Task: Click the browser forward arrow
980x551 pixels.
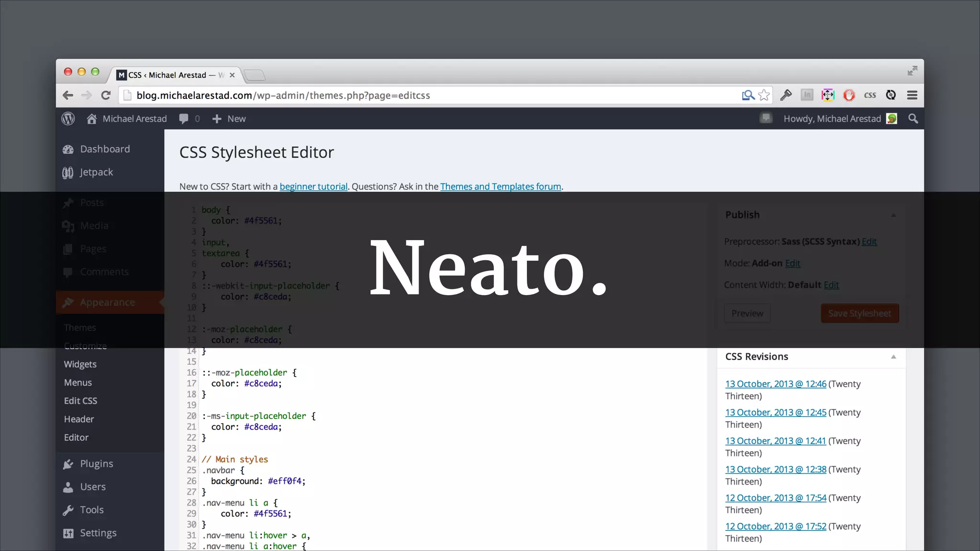Action: point(87,95)
